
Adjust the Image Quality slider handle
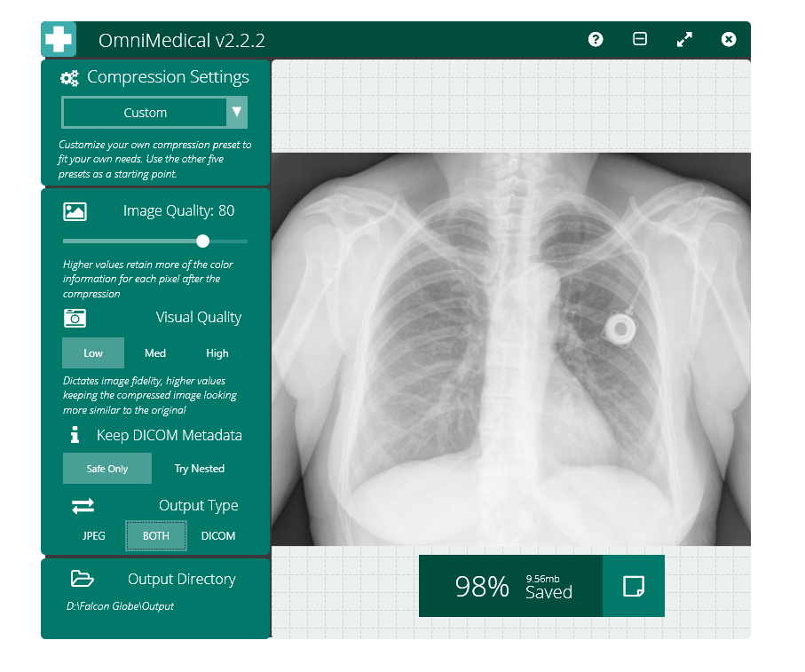(x=202, y=241)
